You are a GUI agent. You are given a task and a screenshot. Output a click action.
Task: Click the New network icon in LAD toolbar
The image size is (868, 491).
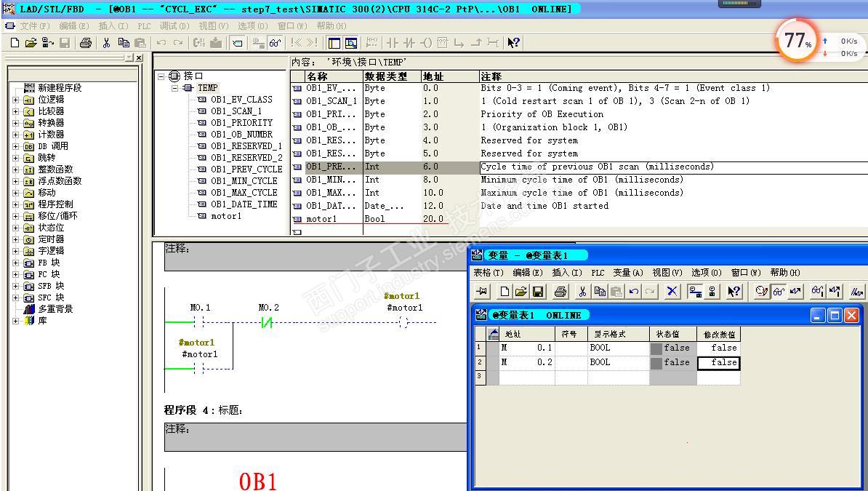pos(372,43)
